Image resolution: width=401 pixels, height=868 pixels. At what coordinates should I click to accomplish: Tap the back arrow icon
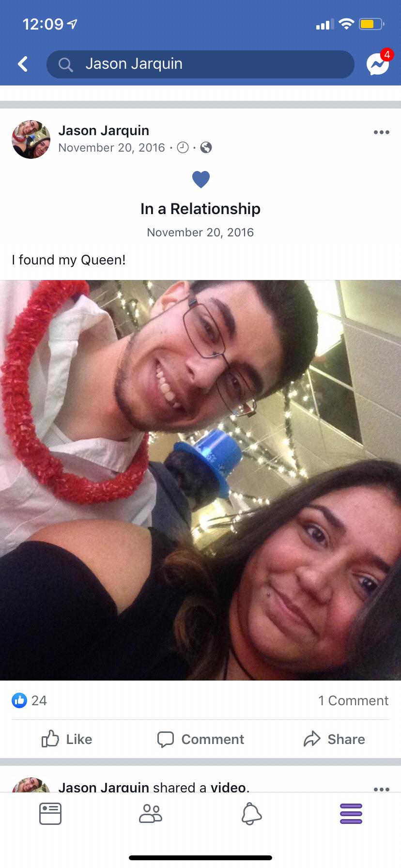click(x=23, y=64)
